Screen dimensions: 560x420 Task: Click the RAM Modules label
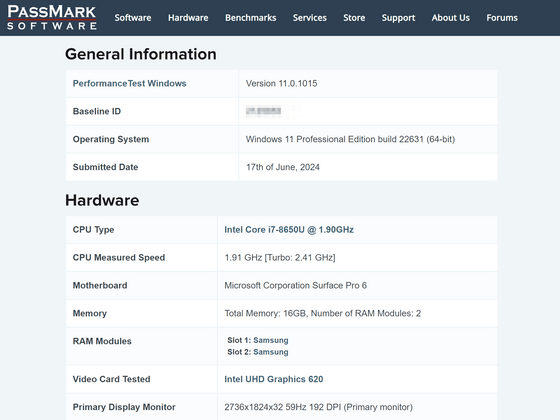point(102,341)
